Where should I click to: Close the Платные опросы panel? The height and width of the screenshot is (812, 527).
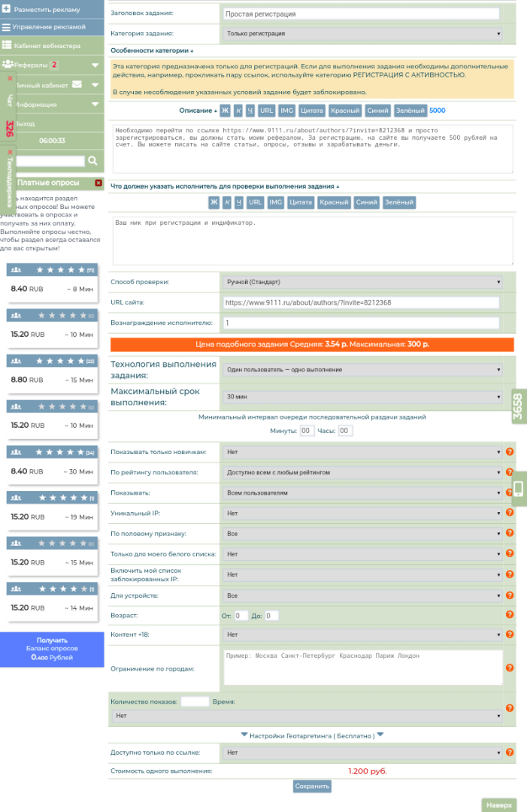tap(98, 183)
